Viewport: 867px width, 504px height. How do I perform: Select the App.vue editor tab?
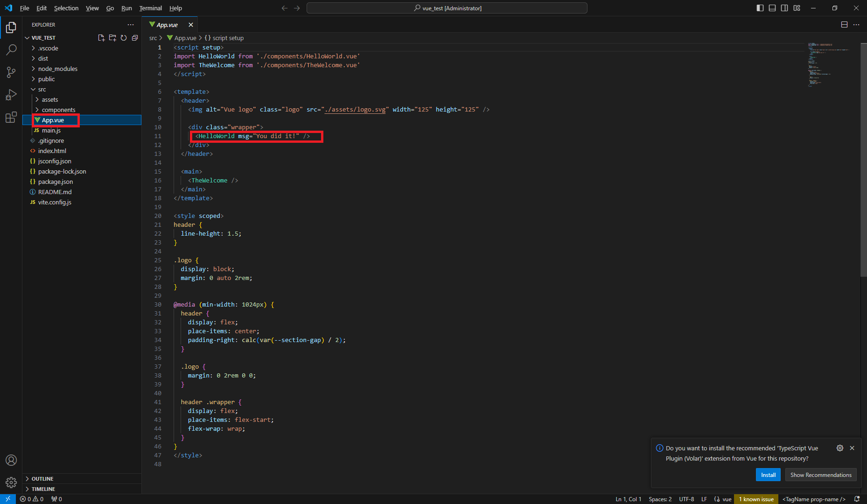167,25
